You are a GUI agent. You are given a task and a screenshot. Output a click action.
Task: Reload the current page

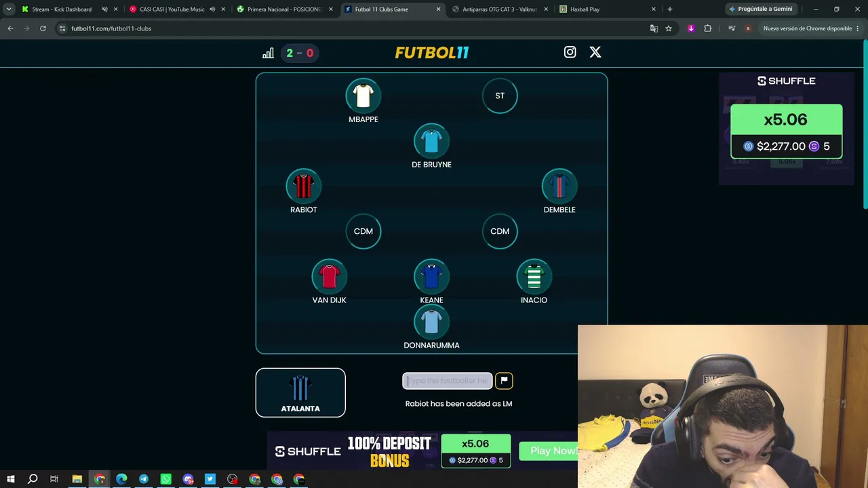pyautogui.click(x=43, y=28)
